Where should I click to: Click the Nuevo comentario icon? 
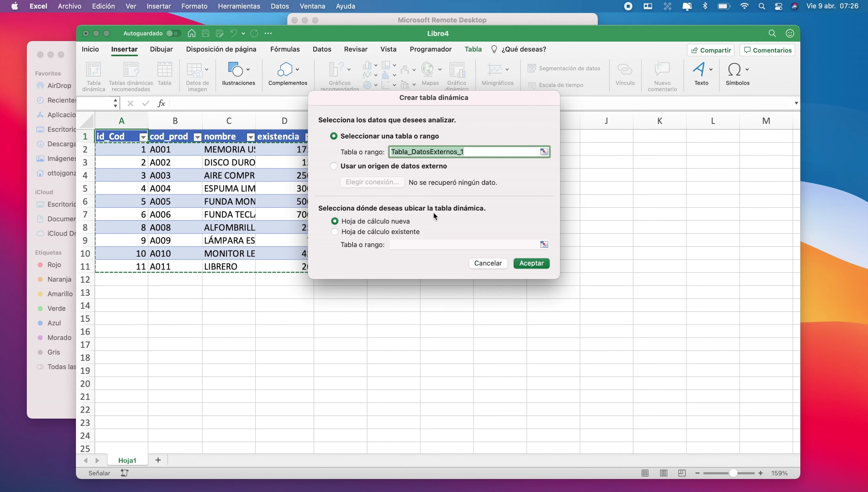tap(662, 69)
